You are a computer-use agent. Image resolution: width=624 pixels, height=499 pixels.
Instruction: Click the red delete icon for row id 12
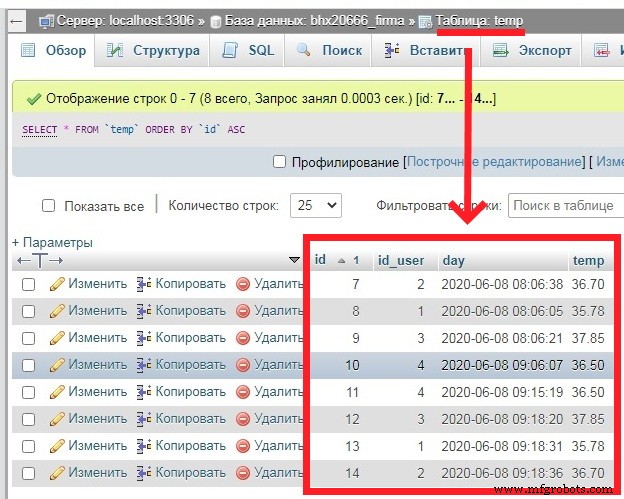pyautogui.click(x=243, y=419)
